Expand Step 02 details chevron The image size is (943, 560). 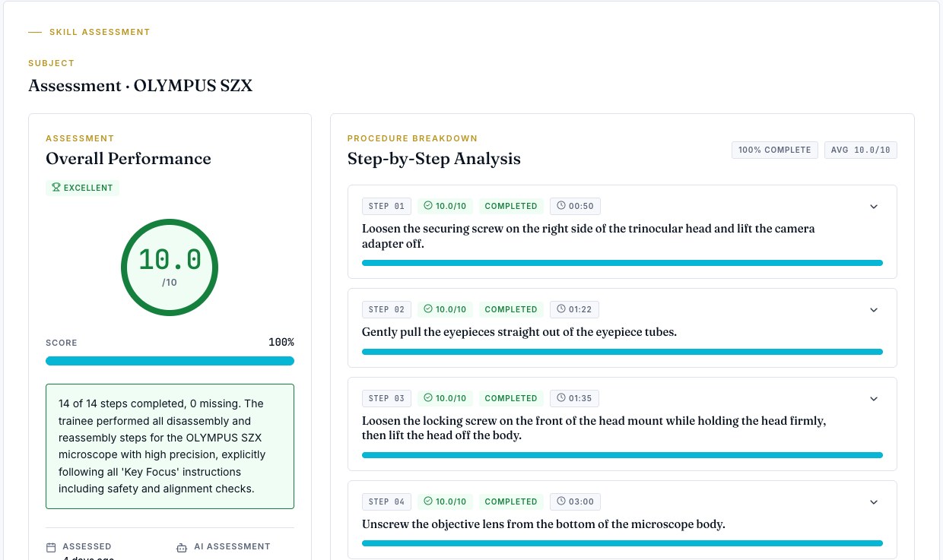874,310
